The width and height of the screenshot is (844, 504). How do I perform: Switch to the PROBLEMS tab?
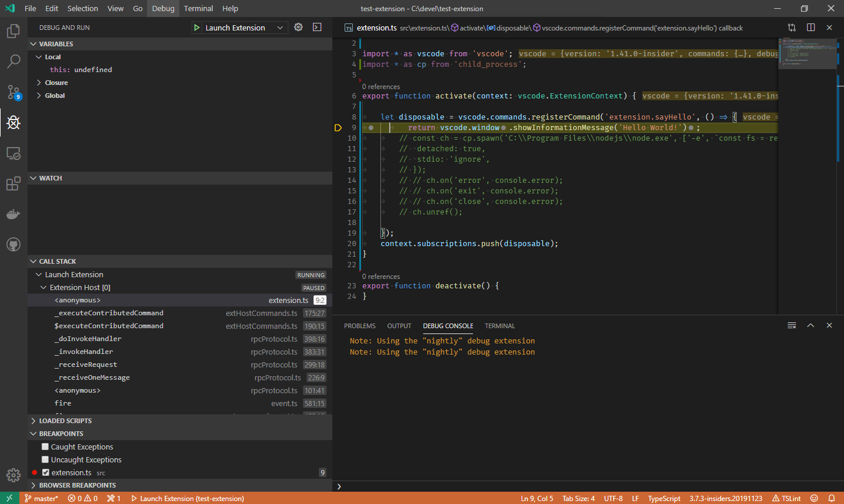[x=359, y=326]
